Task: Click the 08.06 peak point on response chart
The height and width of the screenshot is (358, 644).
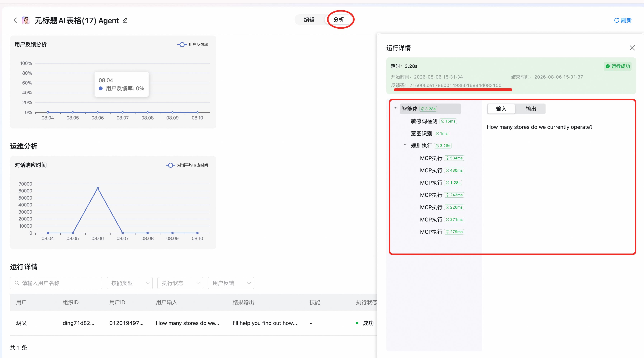Action: pos(97,188)
